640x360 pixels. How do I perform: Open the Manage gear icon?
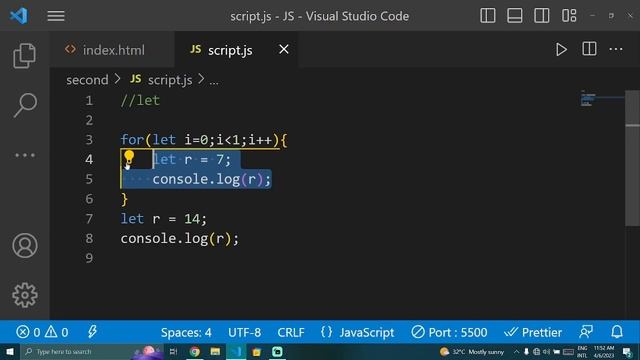[x=25, y=295]
